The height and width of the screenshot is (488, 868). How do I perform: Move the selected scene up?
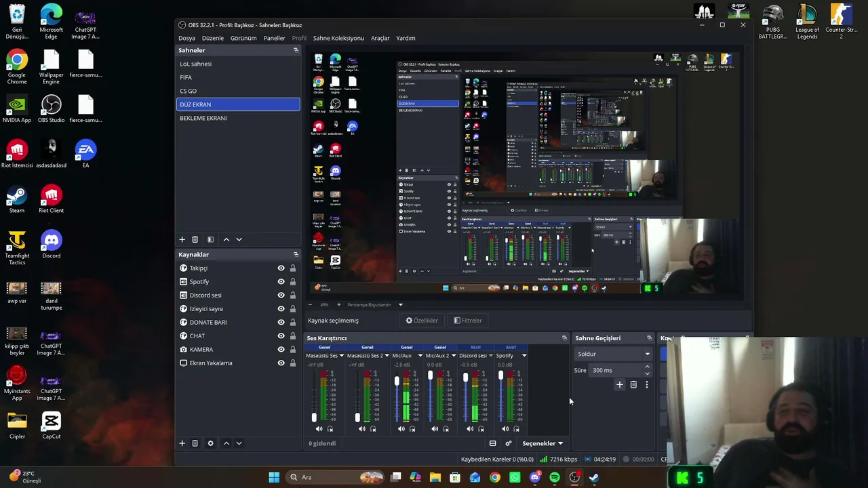tap(226, 239)
